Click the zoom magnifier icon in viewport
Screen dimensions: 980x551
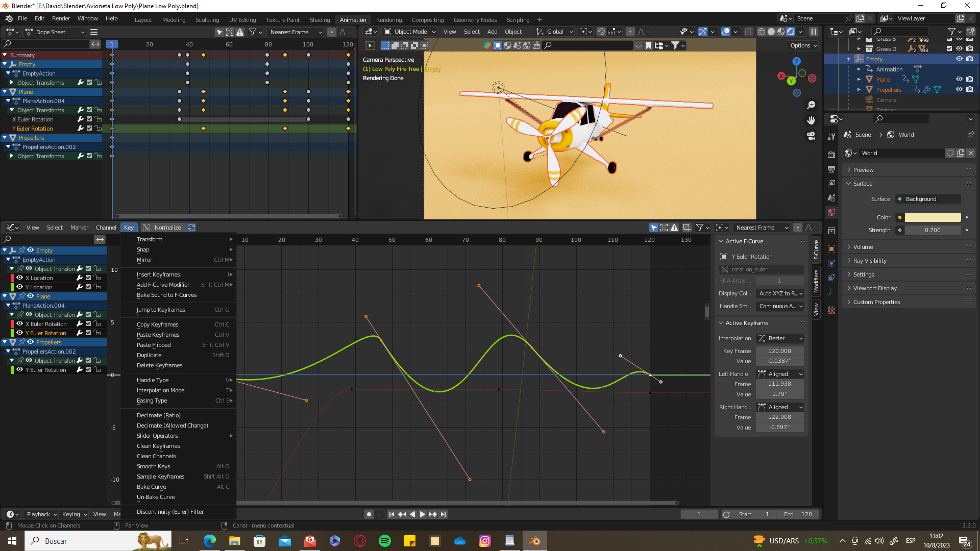click(x=811, y=105)
